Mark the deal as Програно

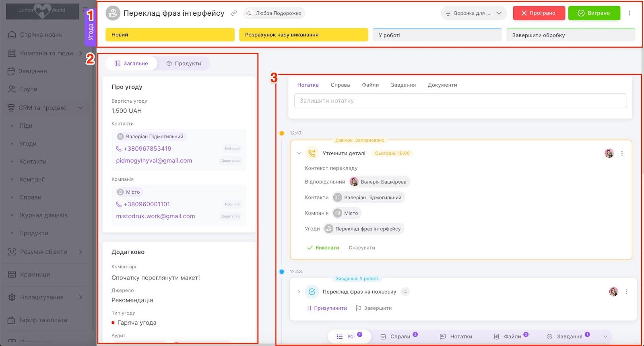(539, 13)
